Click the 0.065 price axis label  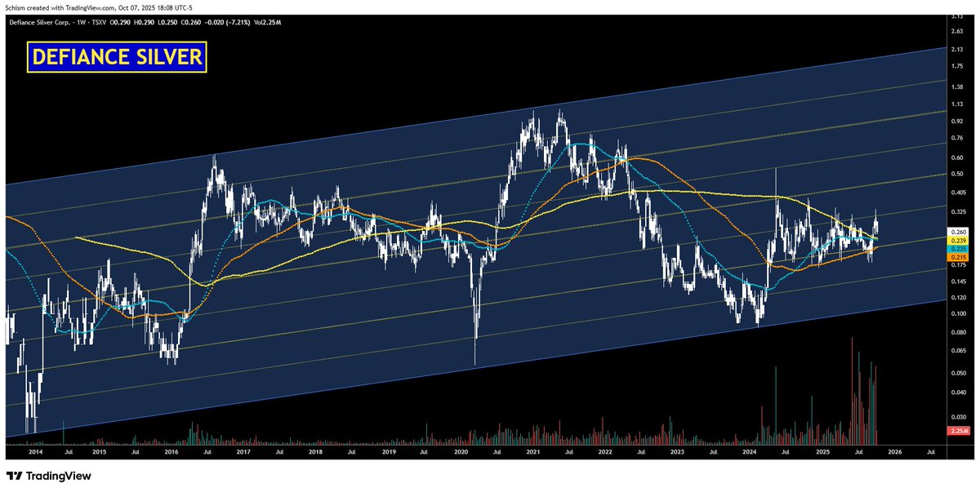click(959, 351)
